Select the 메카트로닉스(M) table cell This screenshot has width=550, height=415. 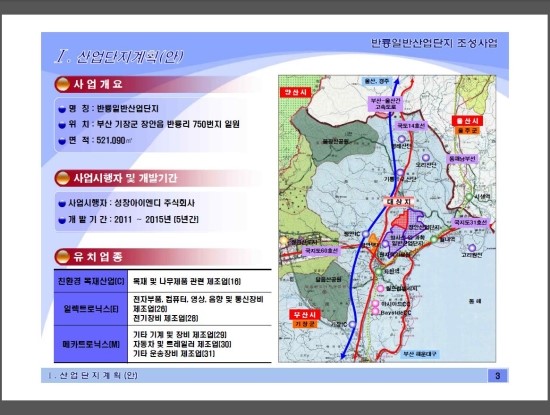(x=91, y=344)
